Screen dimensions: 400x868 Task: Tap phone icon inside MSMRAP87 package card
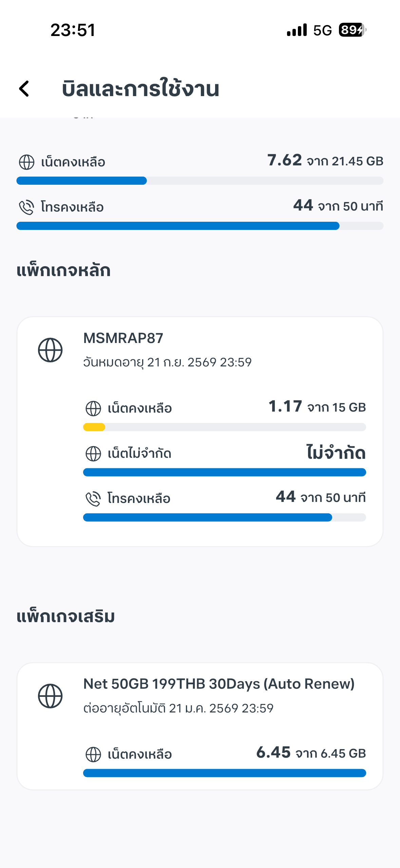point(93,499)
